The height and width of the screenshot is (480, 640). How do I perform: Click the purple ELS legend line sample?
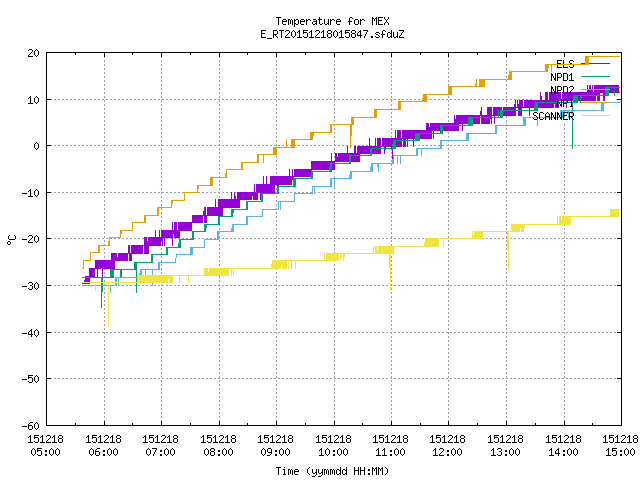coord(595,64)
